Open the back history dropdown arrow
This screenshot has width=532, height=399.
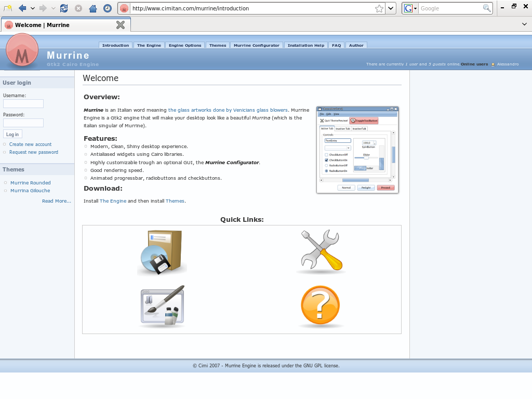(33, 8)
